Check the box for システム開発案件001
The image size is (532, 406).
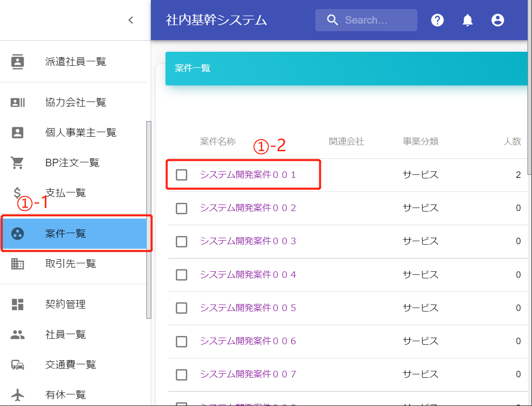[182, 175]
